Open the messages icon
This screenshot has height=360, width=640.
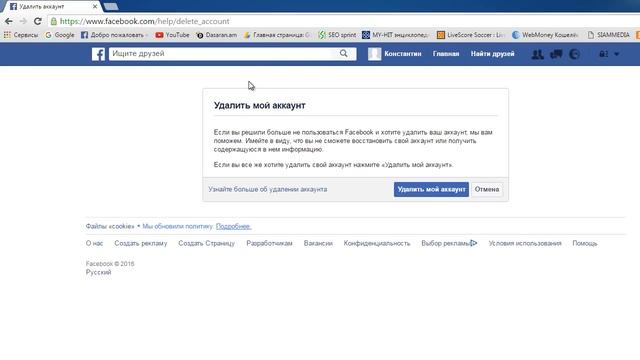click(x=556, y=54)
